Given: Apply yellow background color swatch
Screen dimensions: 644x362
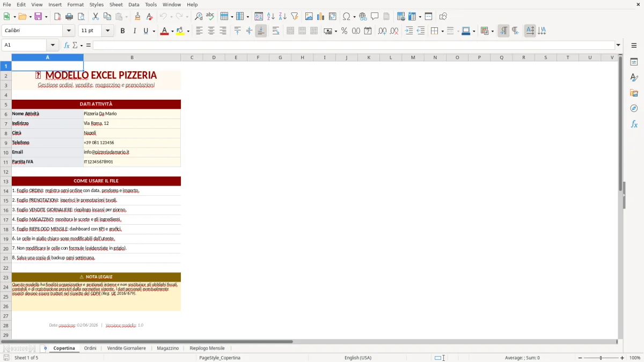Looking at the screenshot, I should point(180,31).
